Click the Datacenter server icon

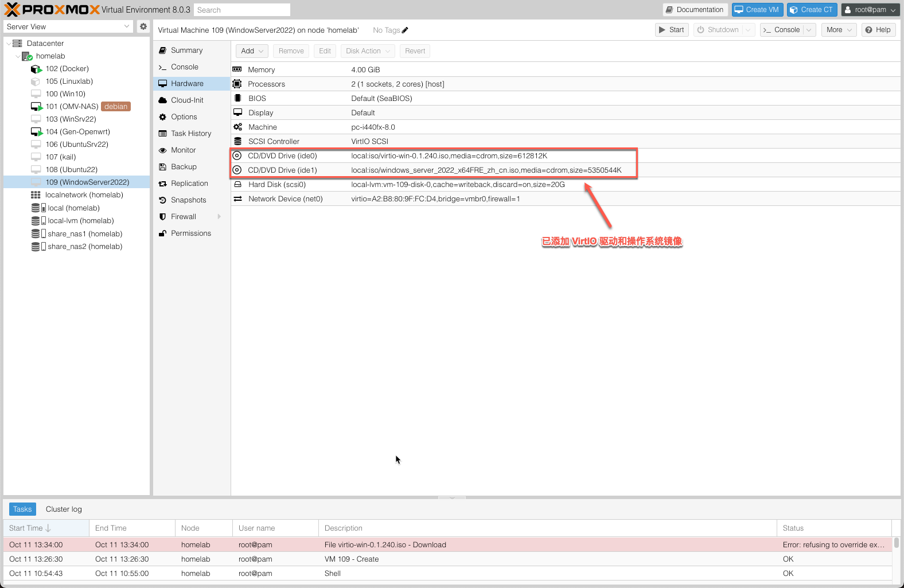pos(17,44)
